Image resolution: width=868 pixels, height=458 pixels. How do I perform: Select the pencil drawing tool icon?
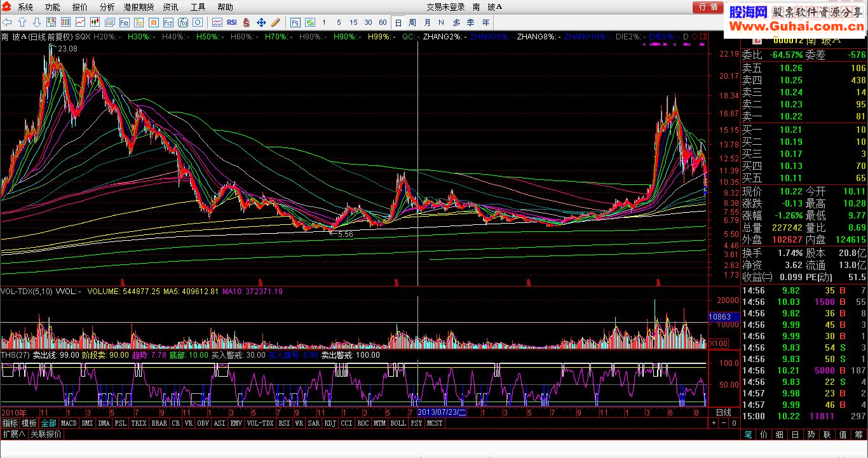coord(276,22)
